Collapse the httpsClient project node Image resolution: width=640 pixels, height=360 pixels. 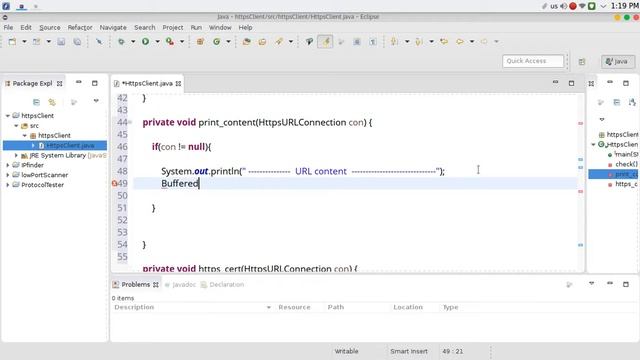pyautogui.click(x=8, y=116)
